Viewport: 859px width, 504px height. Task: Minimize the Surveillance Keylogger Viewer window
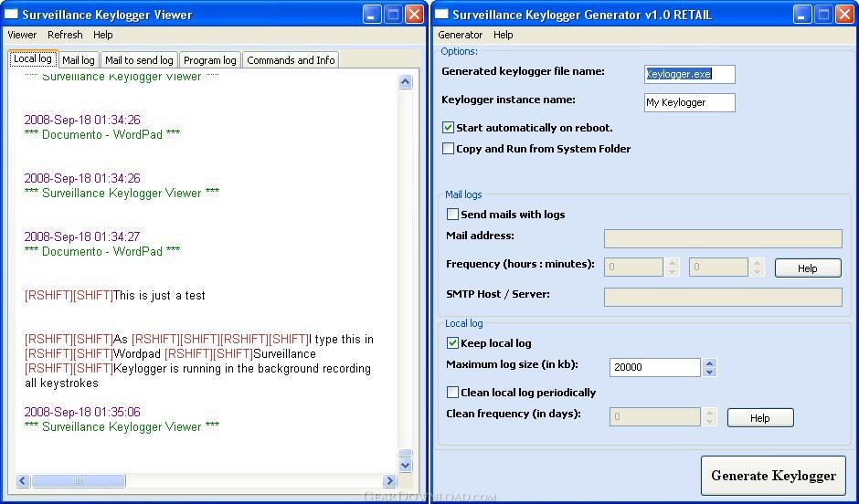pyautogui.click(x=372, y=15)
